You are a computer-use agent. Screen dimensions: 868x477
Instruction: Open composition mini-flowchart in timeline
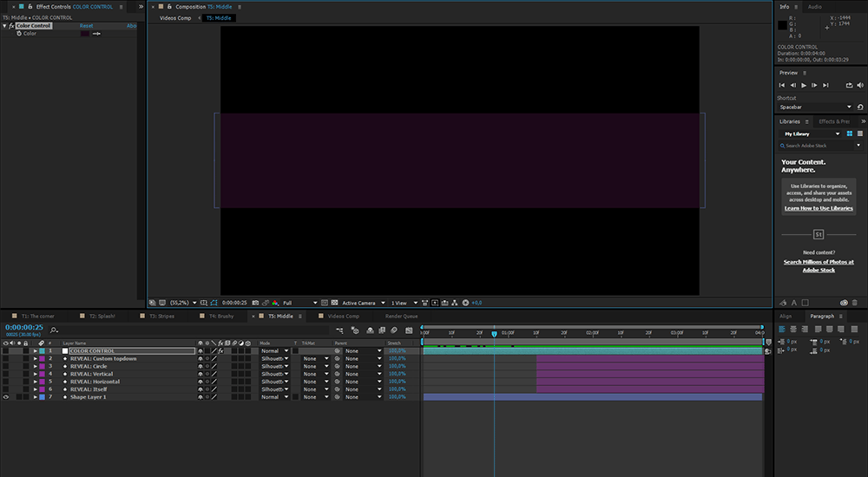(x=339, y=330)
